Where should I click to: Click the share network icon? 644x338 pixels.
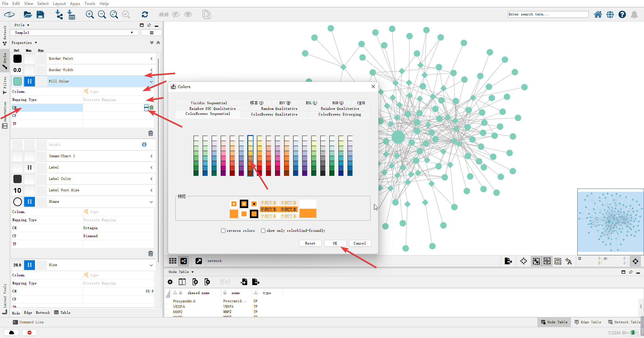(184, 261)
